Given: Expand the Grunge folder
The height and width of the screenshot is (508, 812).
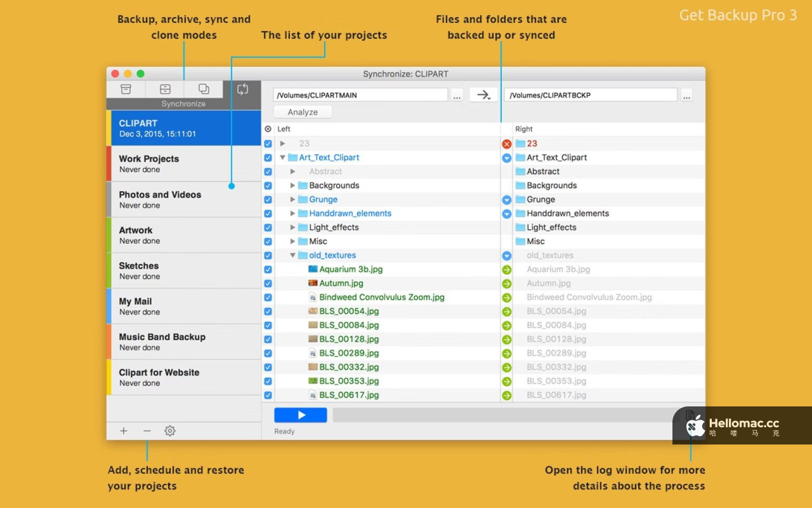Looking at the screenshot, I should pos(293,199).
